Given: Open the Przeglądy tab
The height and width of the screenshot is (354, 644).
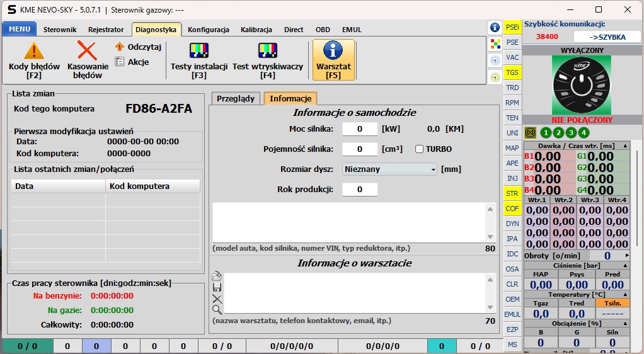Looking at the screenshot, I should coord(236,98).
